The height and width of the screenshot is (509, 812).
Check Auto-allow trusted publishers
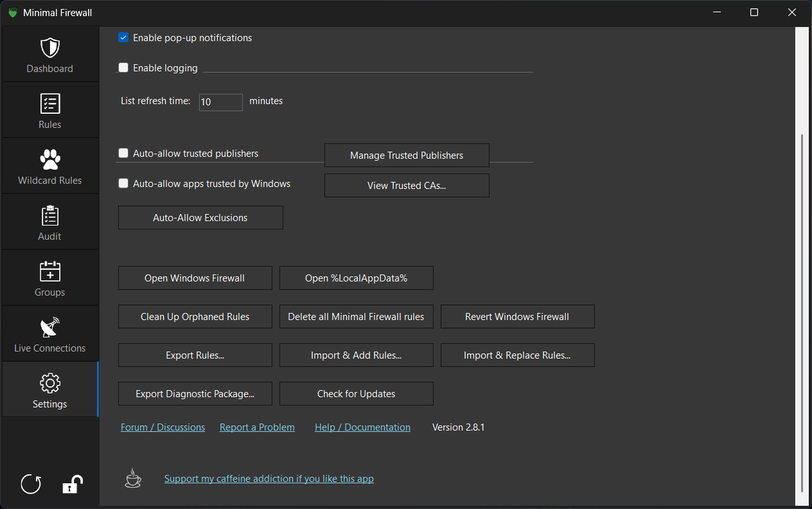pyautogui.click(x=123, y=153)
